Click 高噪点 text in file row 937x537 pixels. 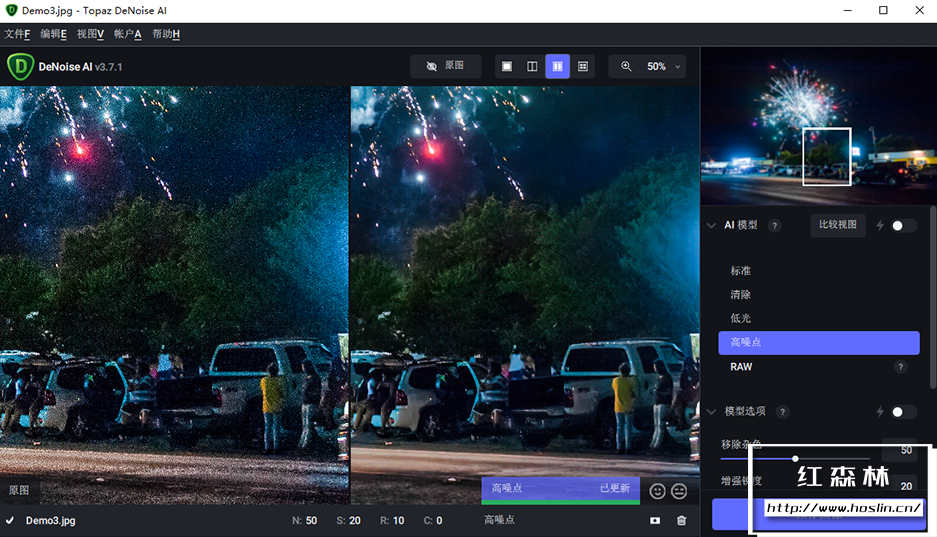click(x=499, y=520)
